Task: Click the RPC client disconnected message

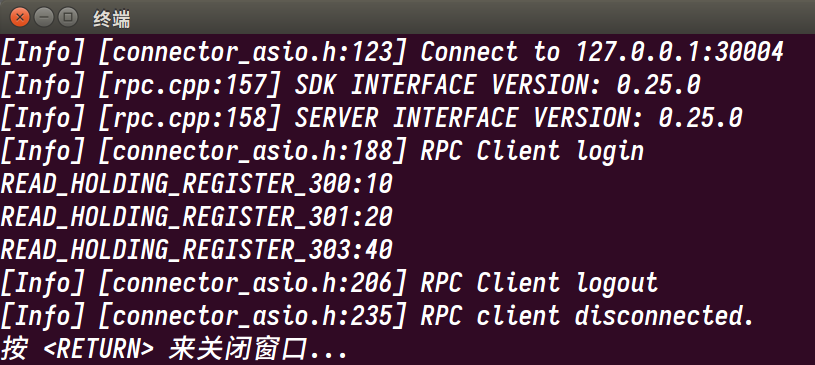Action: (x=587, y=317)
